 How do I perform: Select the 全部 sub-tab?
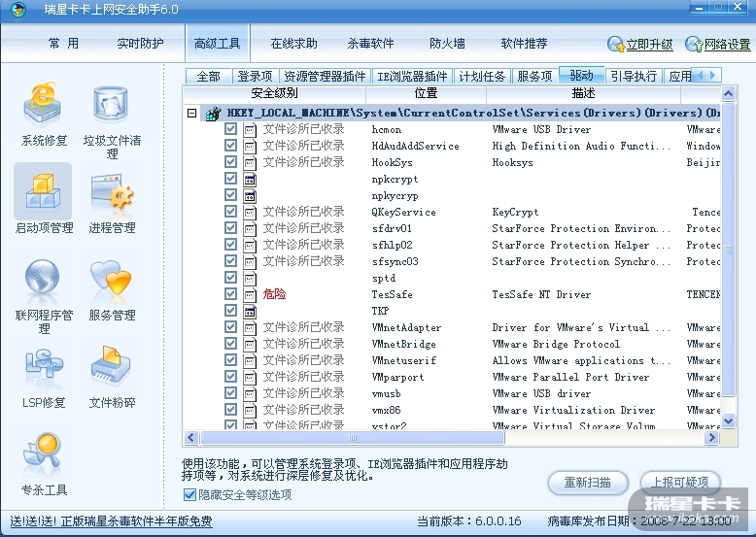click(x=208, y=76)
